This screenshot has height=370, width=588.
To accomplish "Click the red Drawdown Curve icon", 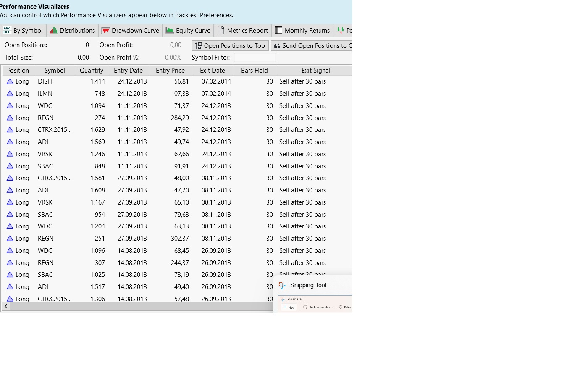I will pyautogui.click(x=106, y=31).
